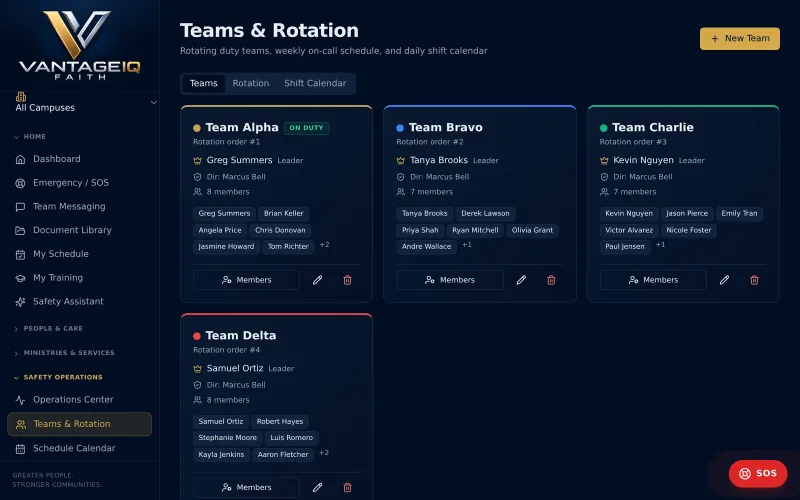Show the +2 more members in Team Alpha
This screenshot has width=800, height=500.
pyautogui.click(x=324, y=245)
